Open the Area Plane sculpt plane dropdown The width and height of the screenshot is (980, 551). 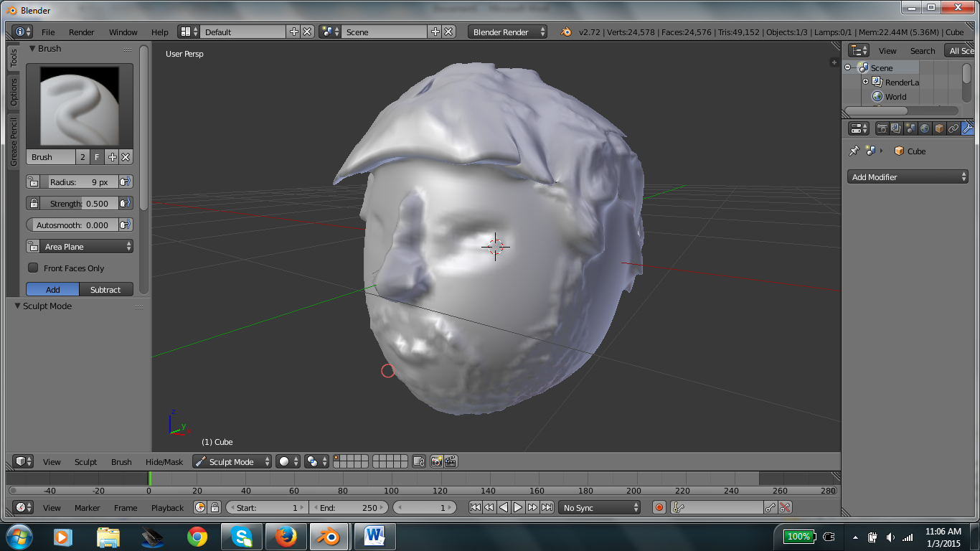click(x=86, y=247)
